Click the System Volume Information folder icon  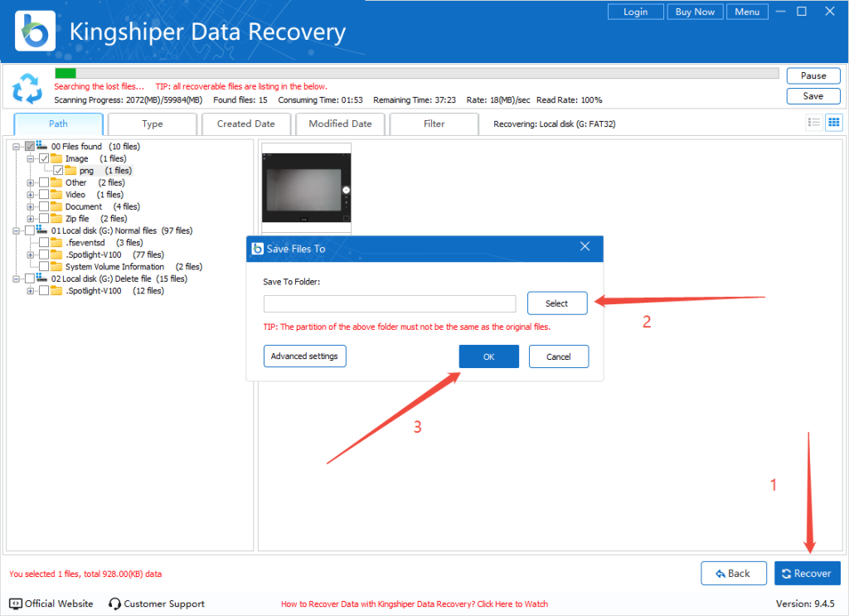(x=56, y=266)
